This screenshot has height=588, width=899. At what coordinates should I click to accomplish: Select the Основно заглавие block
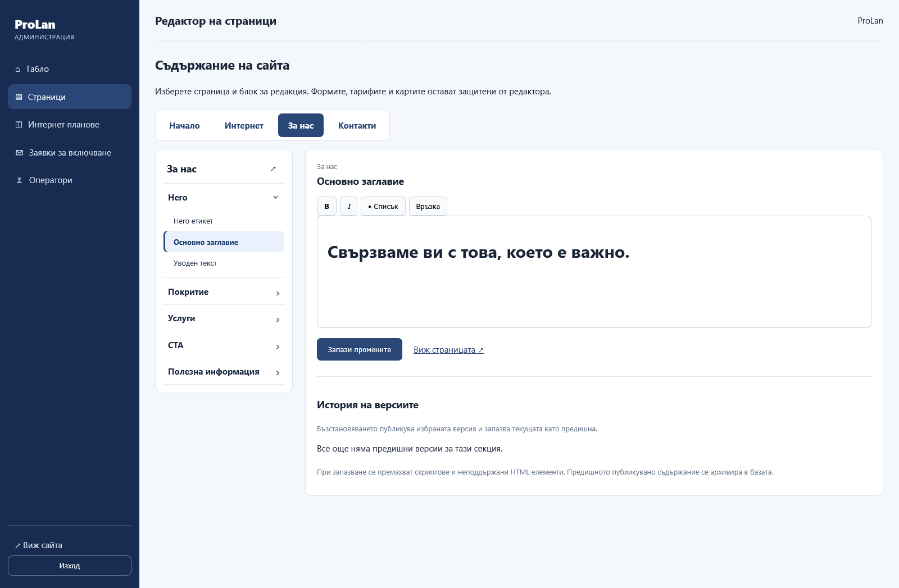click(x=224, y=242)
